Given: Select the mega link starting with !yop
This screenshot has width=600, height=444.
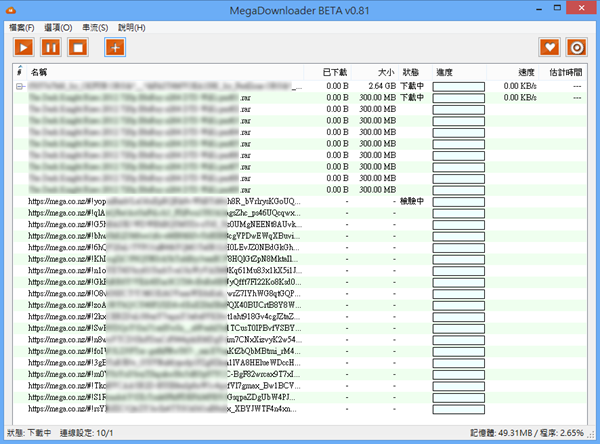Looking at the screenshot, I should [x=164, y=201].
